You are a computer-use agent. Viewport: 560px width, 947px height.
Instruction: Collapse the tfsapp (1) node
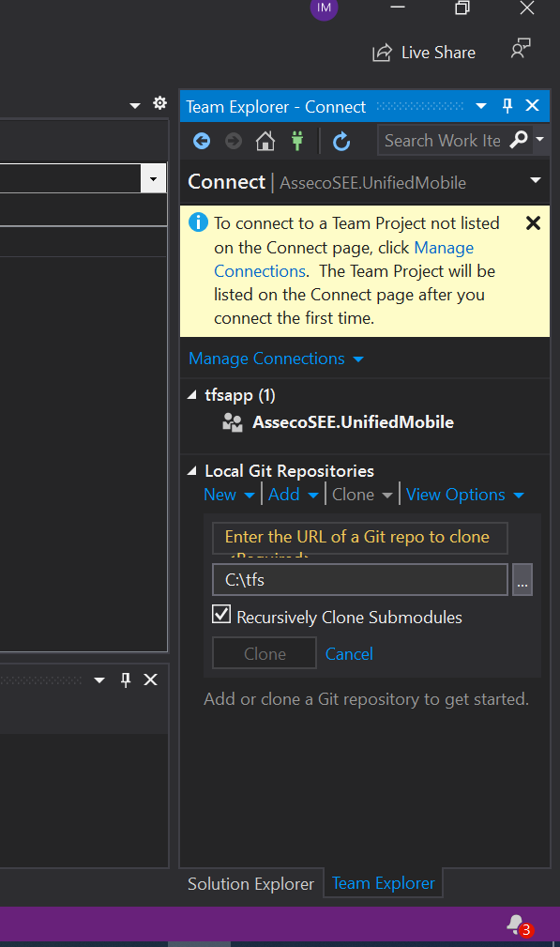pyautogui.click(x=192, y=395)
